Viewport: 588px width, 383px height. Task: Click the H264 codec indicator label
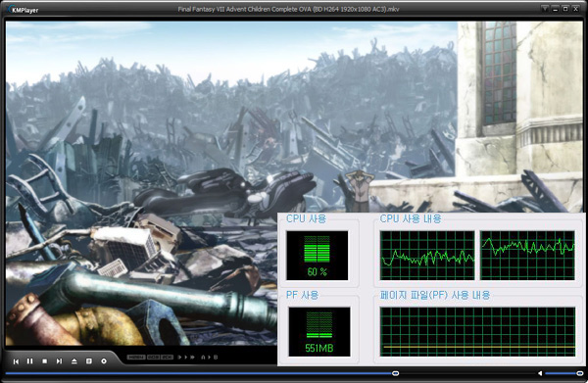tap(136, 358)
